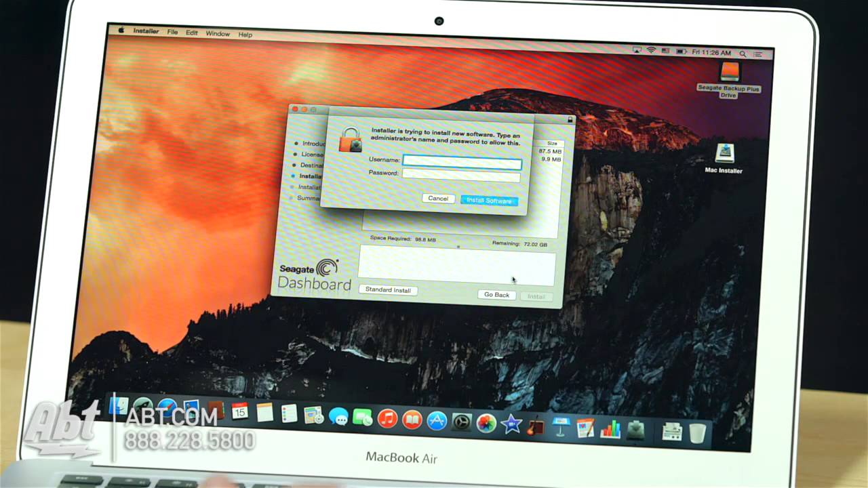This screenshot has width=868, height=488.
Task: Open Photos from the dock
Action: [486, 424]
